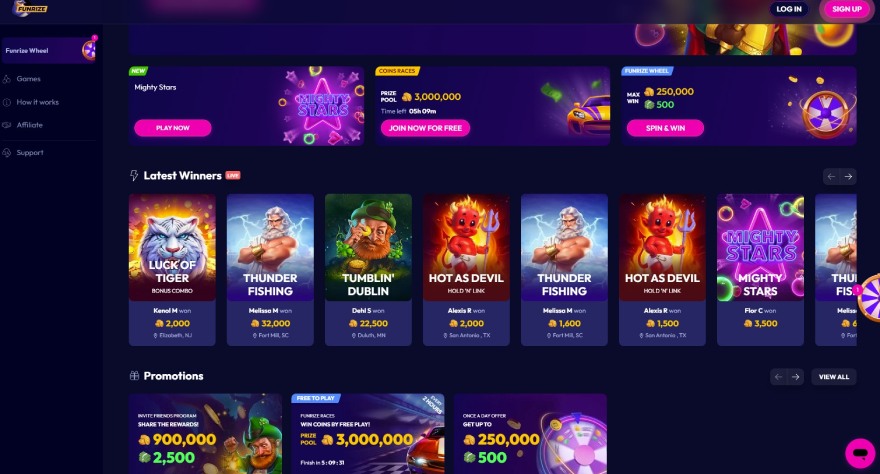Click the Support headset icon
This screenshot has width=880, height=474.
point(7,153)
